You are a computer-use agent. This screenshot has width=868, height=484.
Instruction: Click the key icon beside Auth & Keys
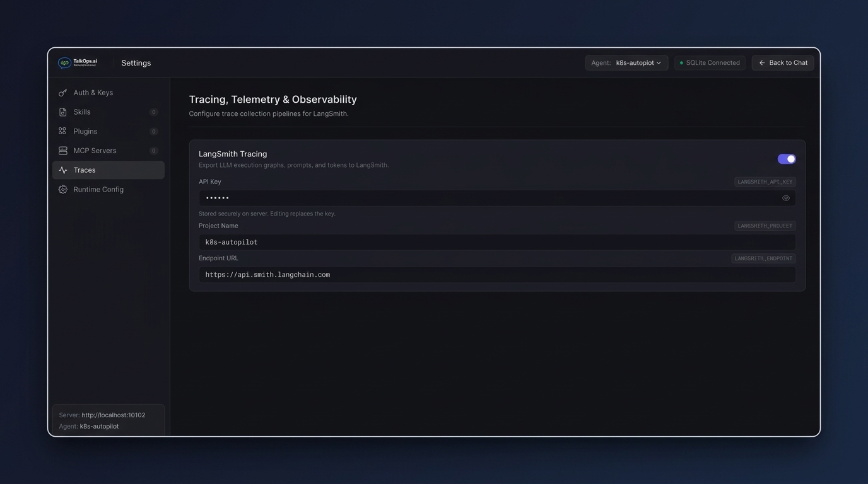tap(62, 93)
